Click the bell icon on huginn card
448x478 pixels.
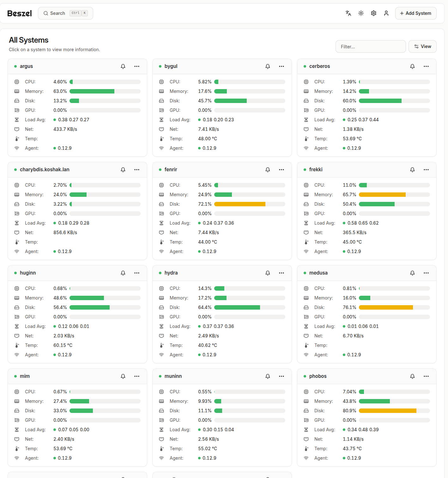point(123,273)
